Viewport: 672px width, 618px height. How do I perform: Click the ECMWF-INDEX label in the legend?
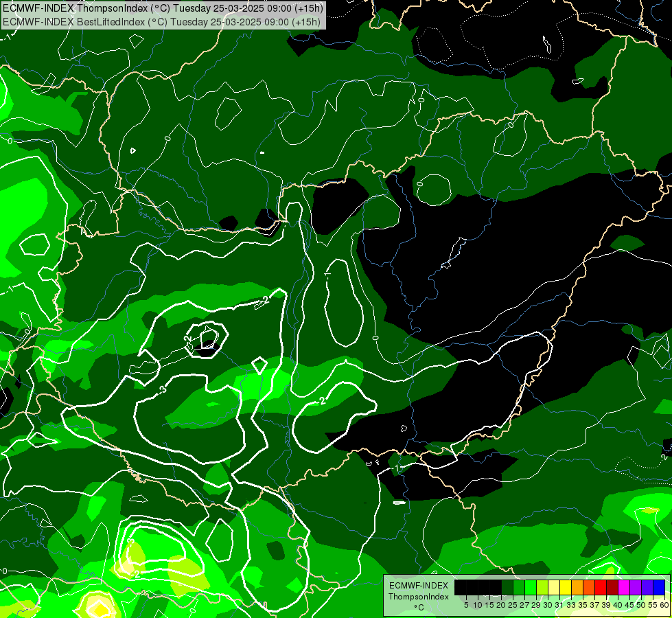(x=418, y=586)
